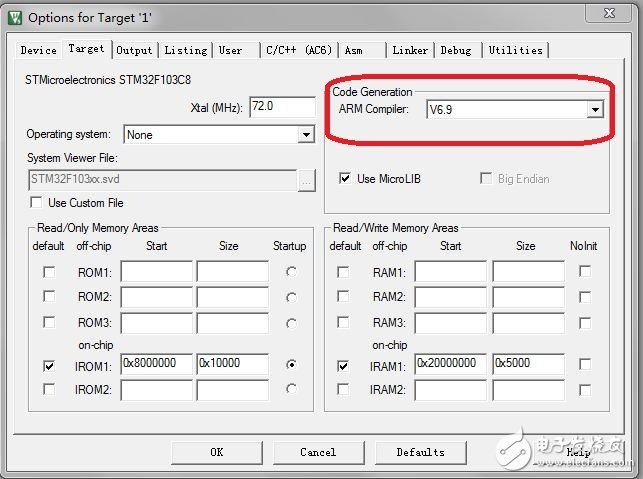The height and width of the screenshot is (479, 643).
Task: Select ROM2 Startup radio button
Action: tap(291, 297)
